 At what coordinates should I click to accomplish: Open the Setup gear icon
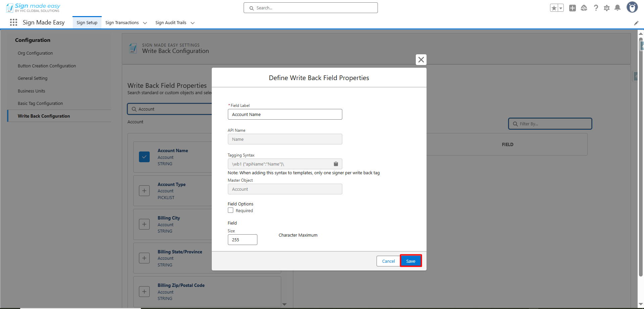606,8
